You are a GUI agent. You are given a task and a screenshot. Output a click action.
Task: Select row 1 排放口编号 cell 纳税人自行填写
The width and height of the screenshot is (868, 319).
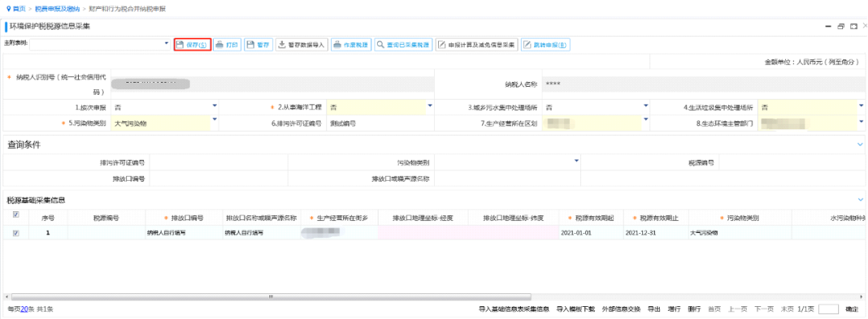tap(183, 233)
